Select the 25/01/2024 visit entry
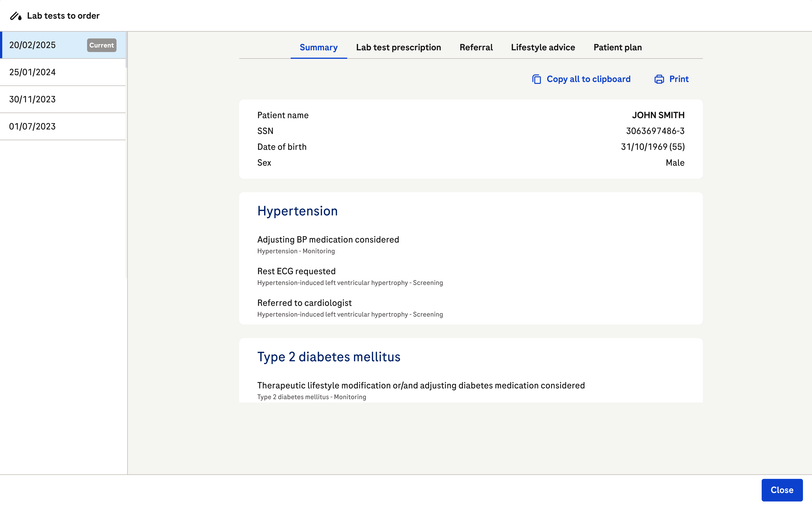The height and width of the screenshot is (506, 812). 32,72
